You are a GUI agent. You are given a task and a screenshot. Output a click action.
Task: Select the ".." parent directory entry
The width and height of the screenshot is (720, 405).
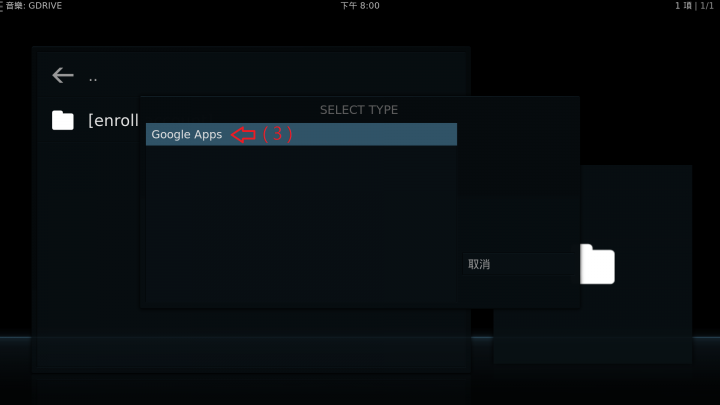click(x=93, y=78)
